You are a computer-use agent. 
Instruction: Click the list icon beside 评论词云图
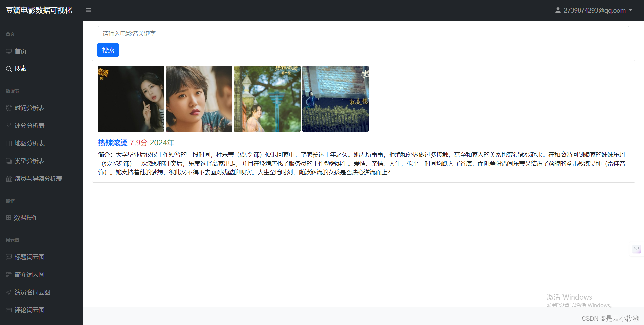9,310
